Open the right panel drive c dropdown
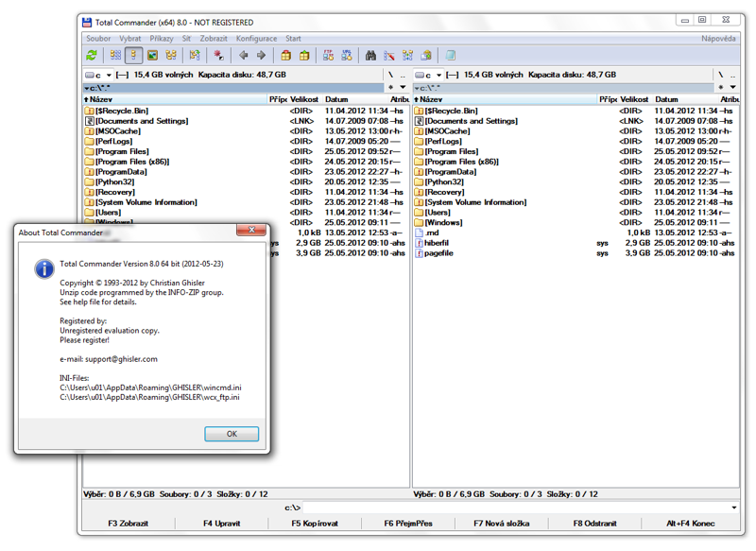This screenshot has height=551, width=756. [x=428, y=76]
